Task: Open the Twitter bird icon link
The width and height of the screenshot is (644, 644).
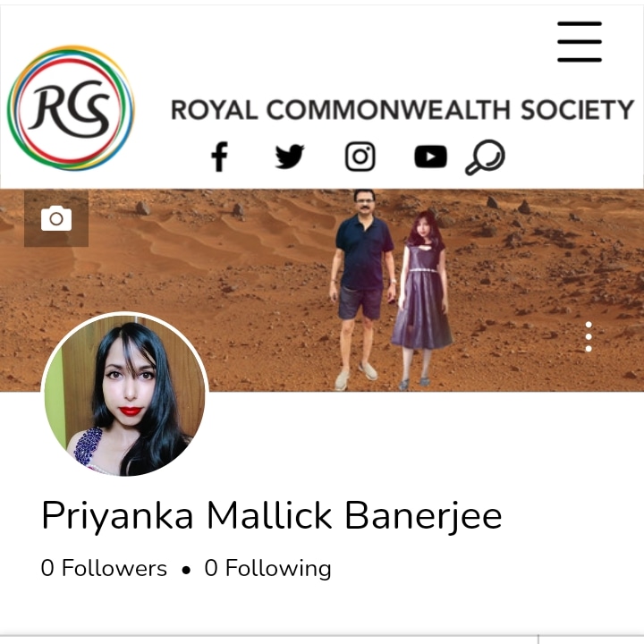Action: (290, 157)
